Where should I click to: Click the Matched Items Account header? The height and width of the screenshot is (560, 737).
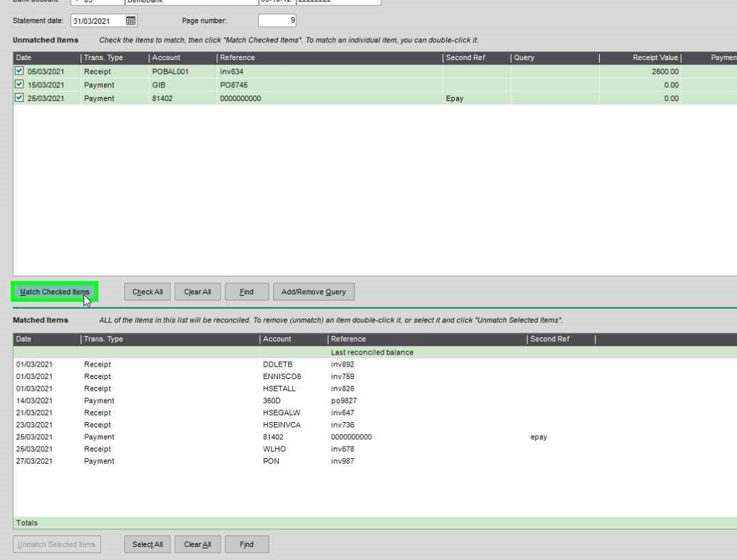pos(294,339)
